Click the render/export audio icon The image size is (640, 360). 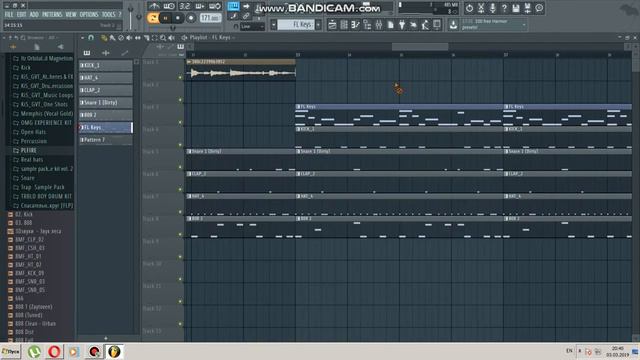[527, 8]
